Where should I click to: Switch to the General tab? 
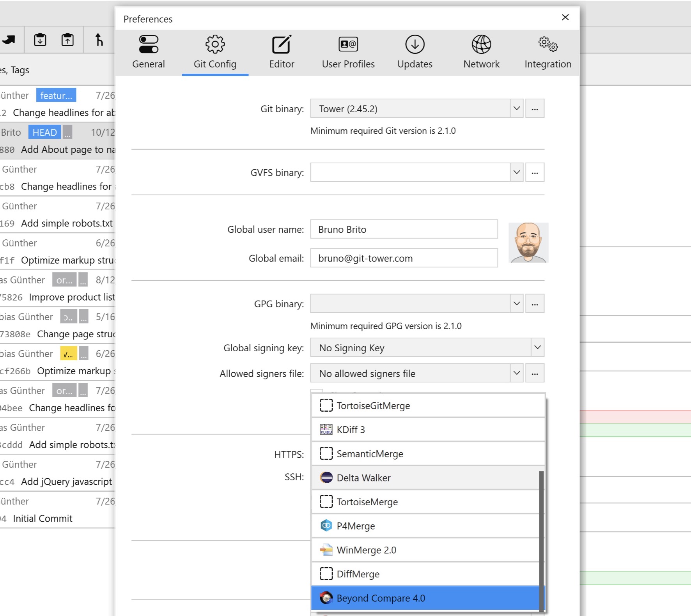149,52
